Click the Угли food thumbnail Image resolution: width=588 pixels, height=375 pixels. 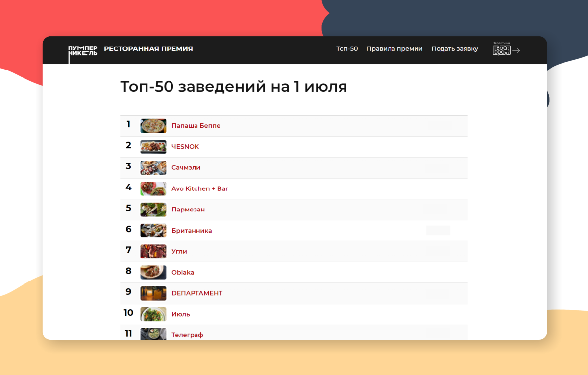[x=153, y=252]
